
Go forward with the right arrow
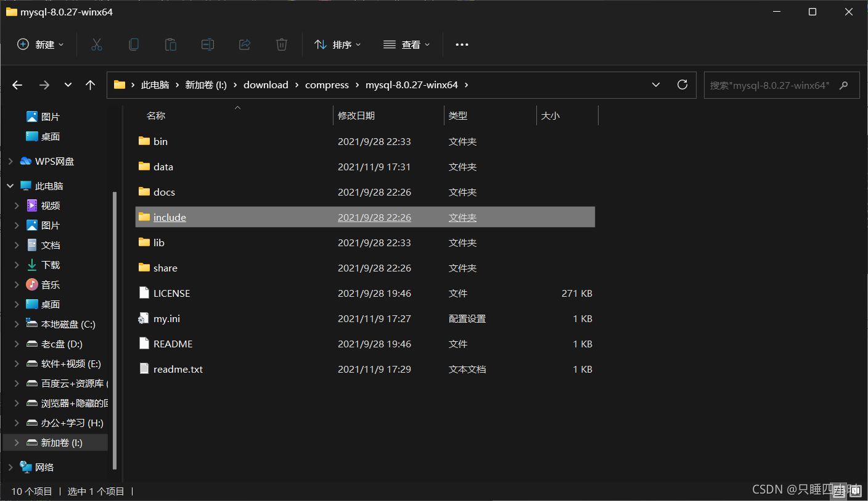[x=44, y=85]
